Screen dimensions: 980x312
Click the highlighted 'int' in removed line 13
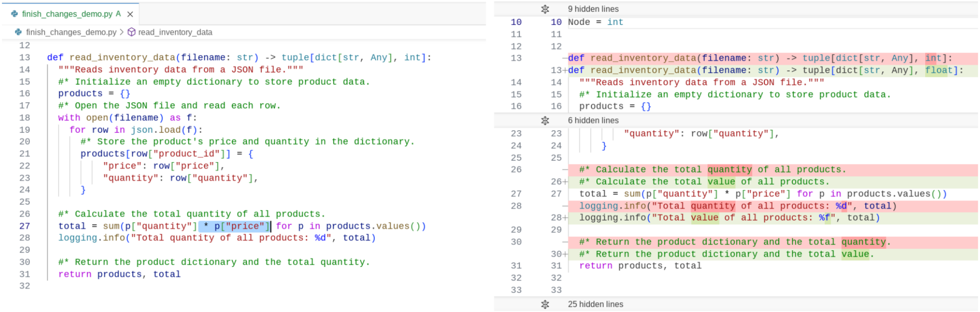pyautogui.click(x=933, y=58)
